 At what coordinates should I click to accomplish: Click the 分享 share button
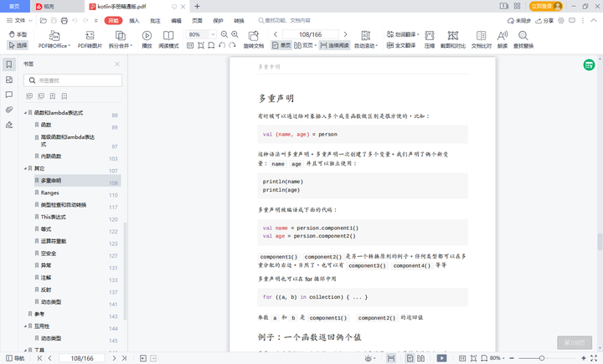point(544,21)
